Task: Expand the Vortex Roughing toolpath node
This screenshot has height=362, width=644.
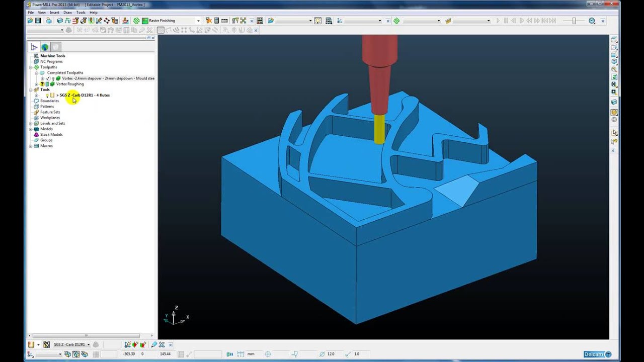Action: (x=36, y=84)
